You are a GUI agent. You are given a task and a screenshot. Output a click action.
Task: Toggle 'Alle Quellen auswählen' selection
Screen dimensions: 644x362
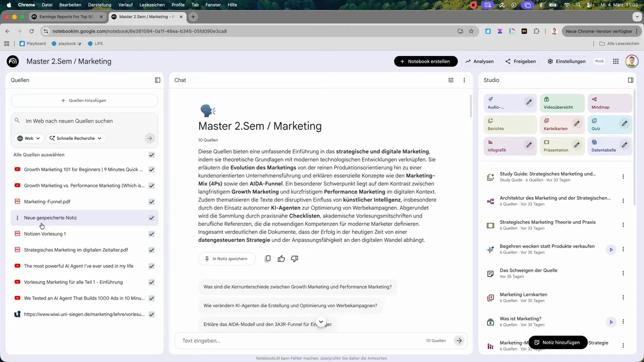pos(151,155)
